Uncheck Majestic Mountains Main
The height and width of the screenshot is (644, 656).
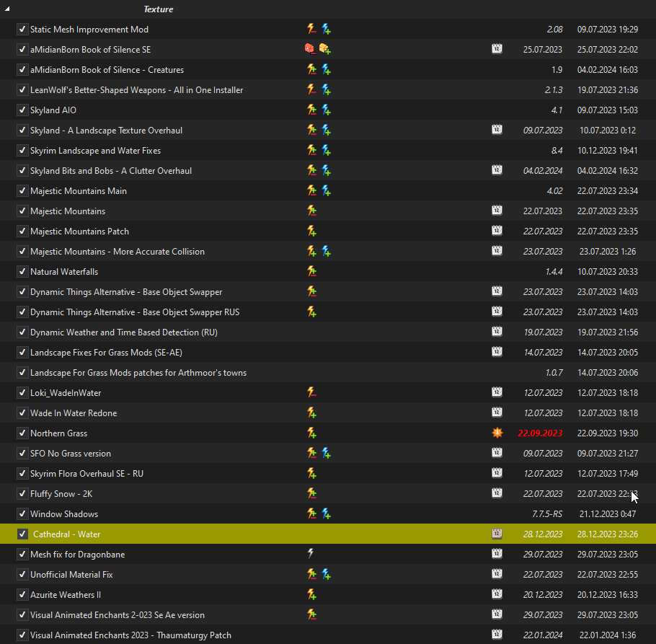[22, 191]
